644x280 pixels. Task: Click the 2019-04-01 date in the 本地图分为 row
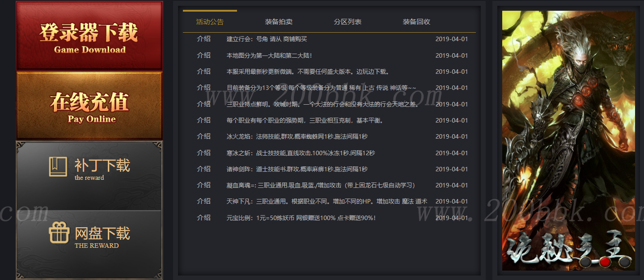452,55
